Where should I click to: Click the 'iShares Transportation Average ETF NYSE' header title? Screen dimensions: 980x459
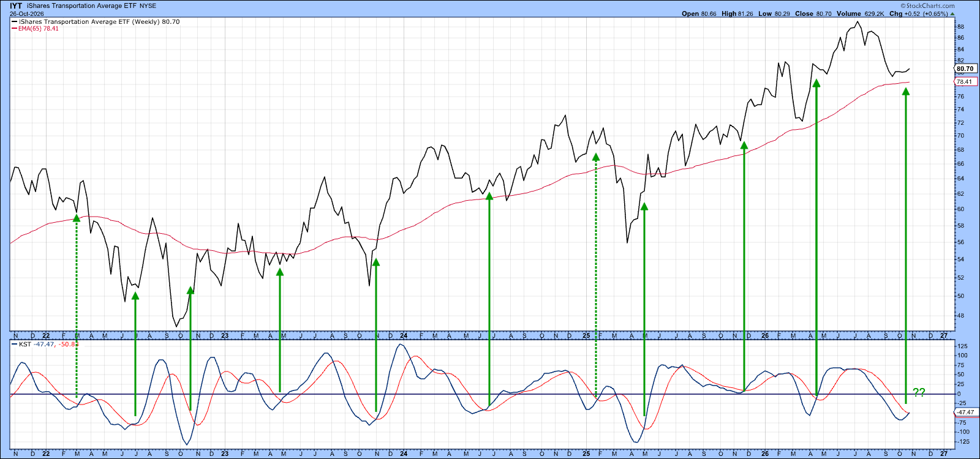coord(92,6)
